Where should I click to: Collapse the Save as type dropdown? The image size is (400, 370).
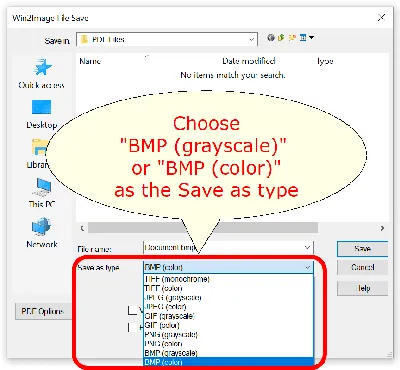click(x=307, y=267)
